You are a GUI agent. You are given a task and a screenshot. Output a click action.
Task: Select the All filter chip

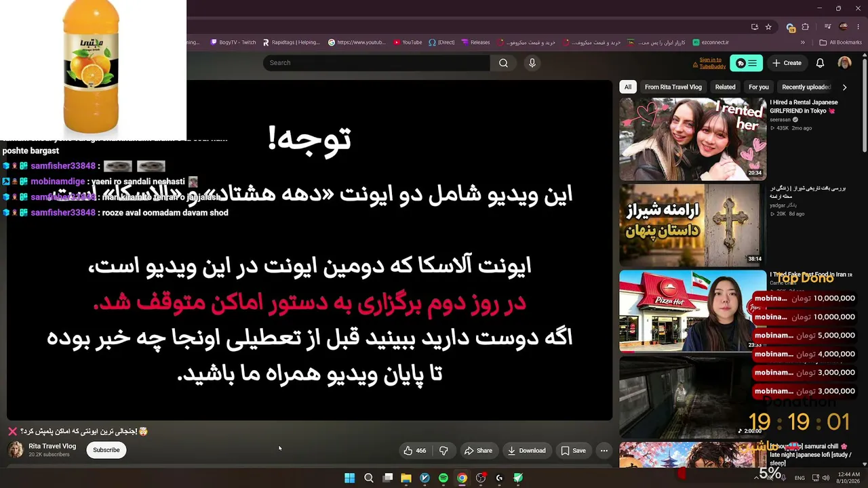628,87
